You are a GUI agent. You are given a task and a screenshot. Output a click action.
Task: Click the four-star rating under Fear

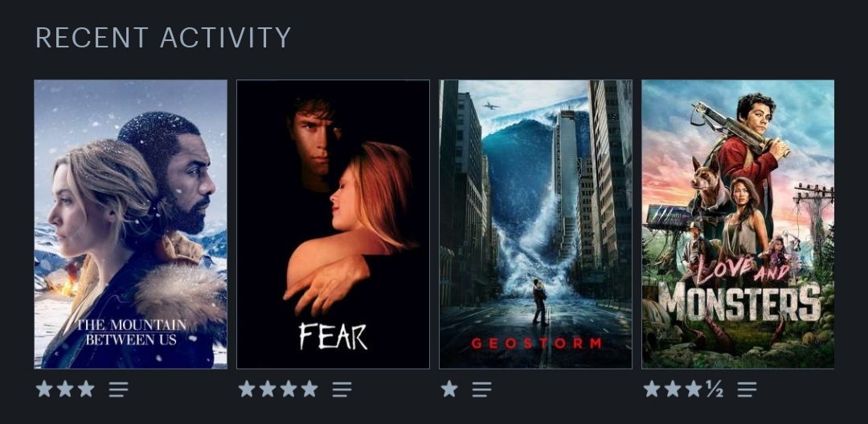point(278,389)
